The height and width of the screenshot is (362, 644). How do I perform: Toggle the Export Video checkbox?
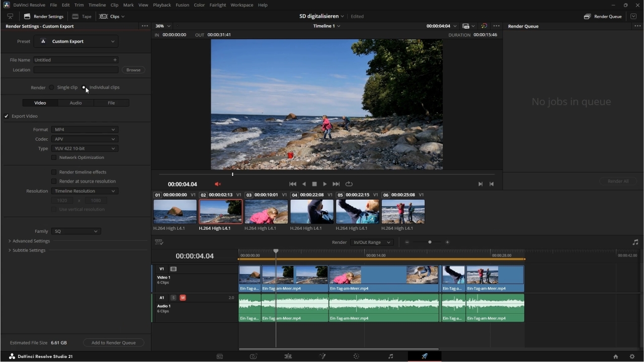click(7, 116)
